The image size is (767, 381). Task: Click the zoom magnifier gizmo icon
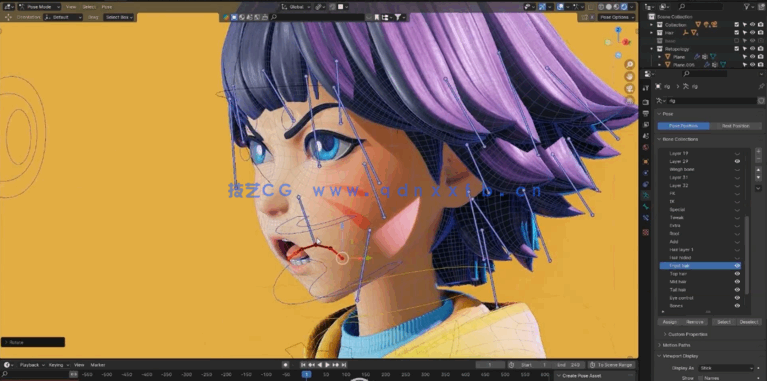[630, 65]
